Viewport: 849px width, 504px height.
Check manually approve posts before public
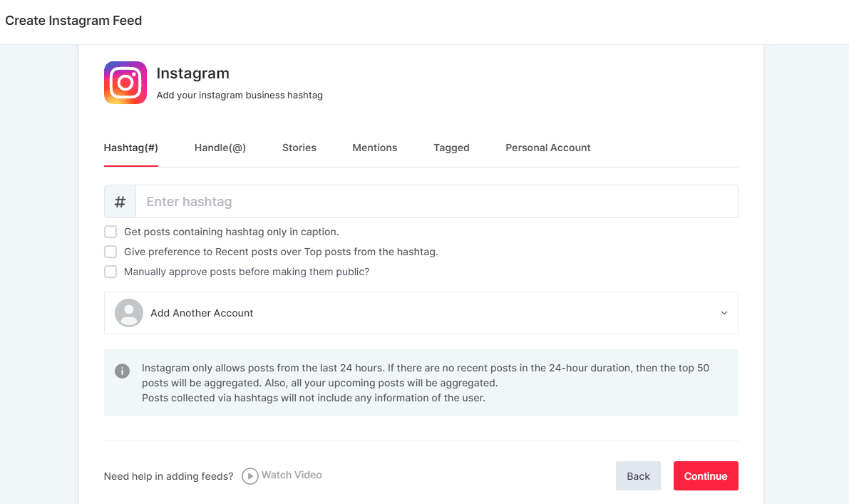pyautogui.click(x=110, y=272)
